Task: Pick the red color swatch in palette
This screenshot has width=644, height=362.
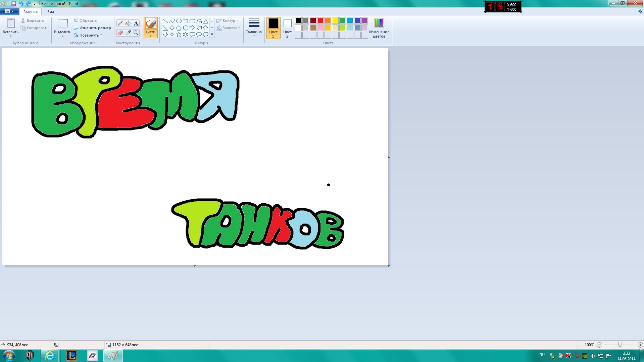Action: point(320,20)
